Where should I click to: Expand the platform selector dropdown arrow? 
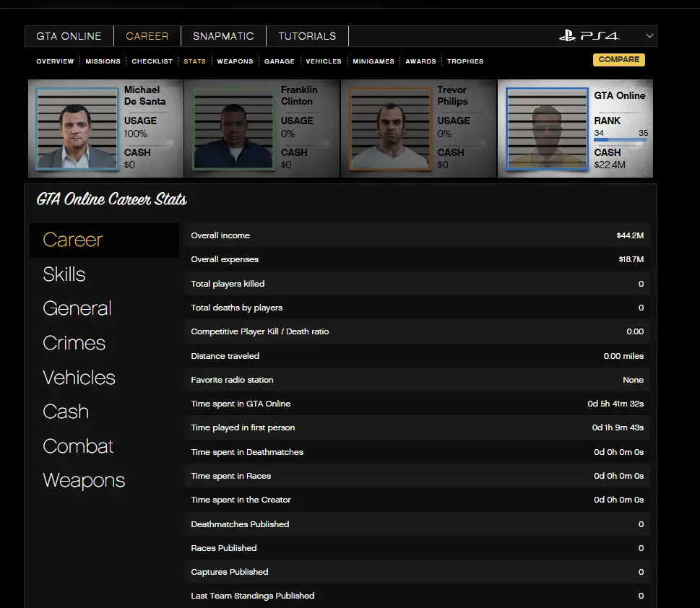[649, 36]
